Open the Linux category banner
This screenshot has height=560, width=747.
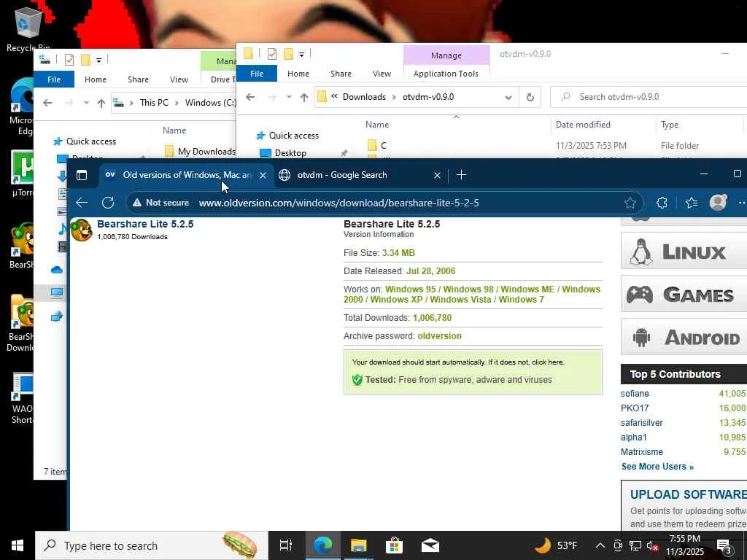click(684, 252)
